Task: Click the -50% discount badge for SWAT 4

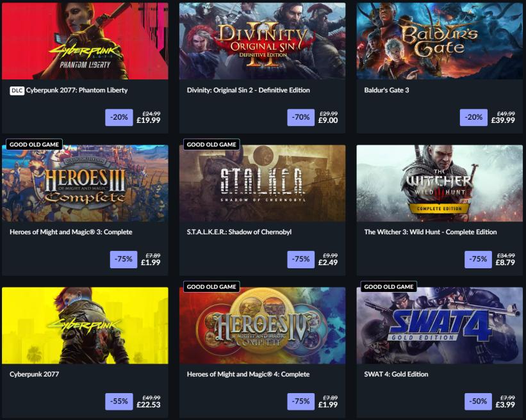Action: [x=478, y=401]
